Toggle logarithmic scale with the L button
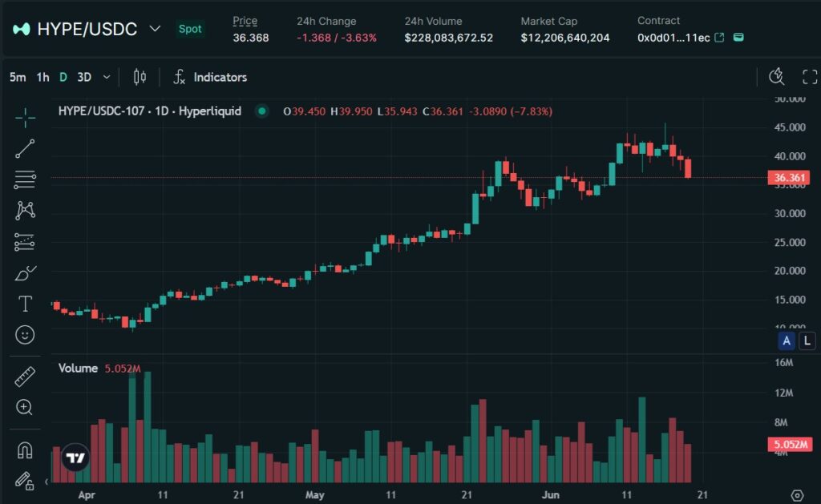This screenshot has width=821, height=504. pyautogui.click(x=807, y=341)
